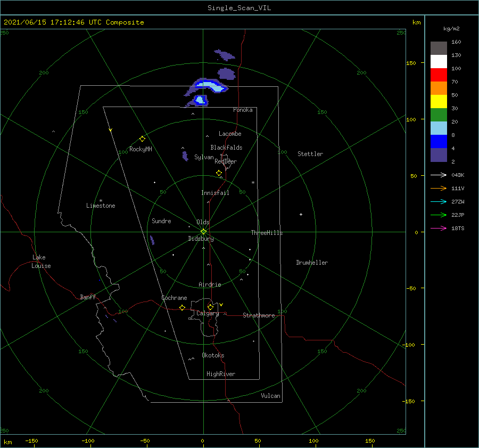Click the Banff label
Viewport: 479px width, 448px height.
[x=88, y=297]
